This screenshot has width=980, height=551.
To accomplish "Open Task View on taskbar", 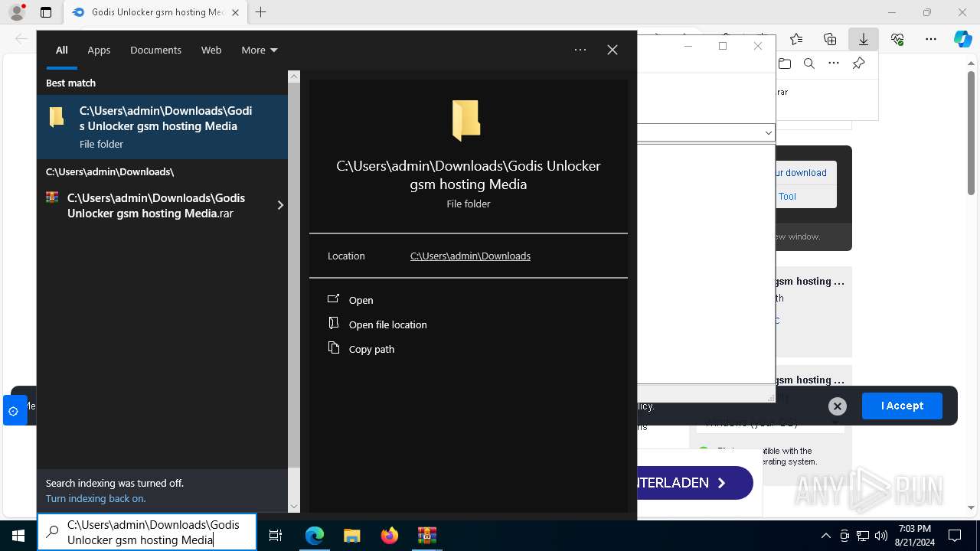I will point(276,535).
